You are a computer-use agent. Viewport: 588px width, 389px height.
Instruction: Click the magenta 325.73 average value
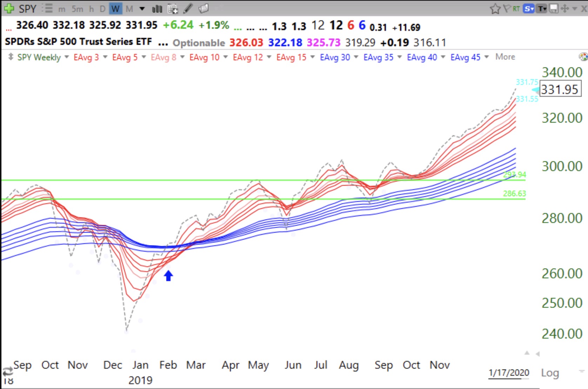(x=323, y=42)
